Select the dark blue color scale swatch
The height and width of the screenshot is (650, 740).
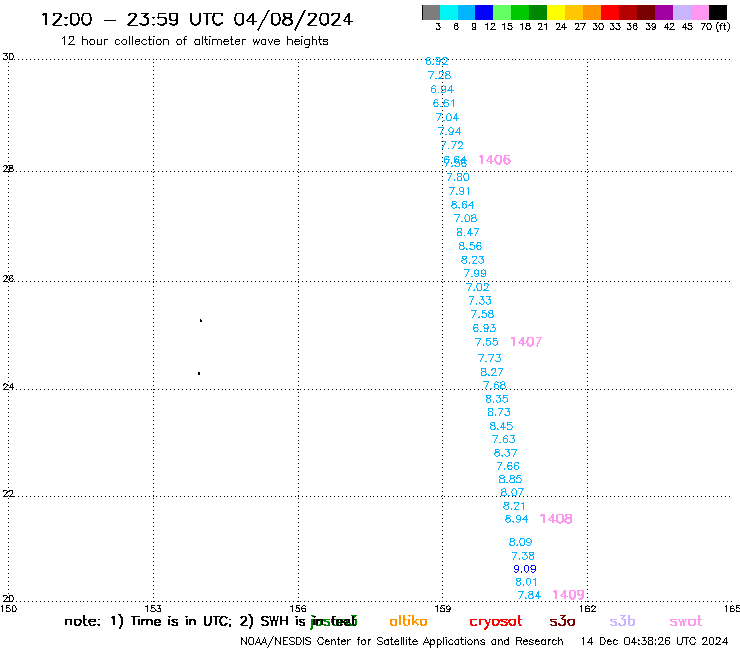[x=484, y=12]
